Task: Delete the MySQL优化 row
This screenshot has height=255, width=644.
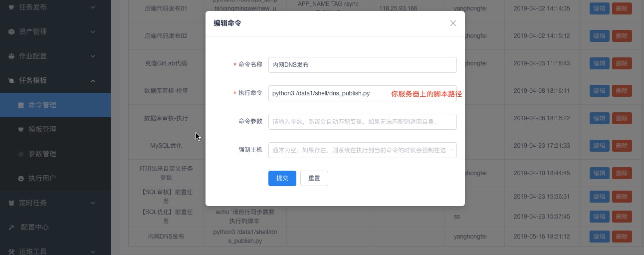Action: [x=622, y=146]
